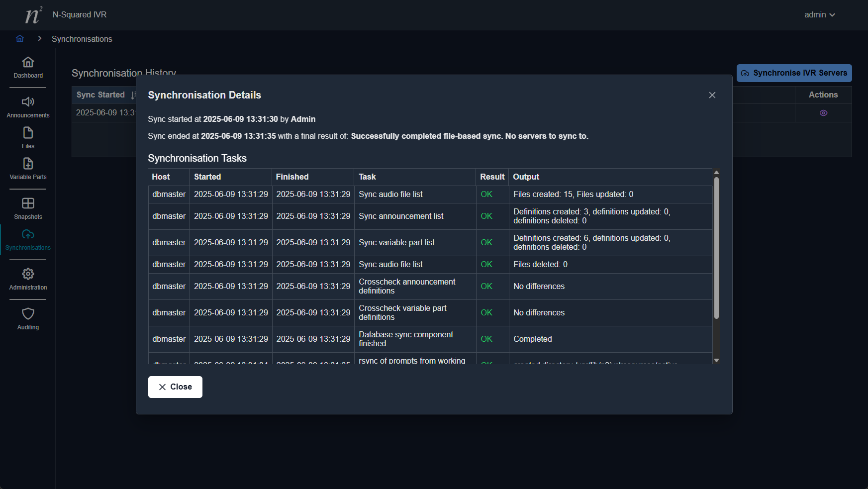Click the tasks table scrollbar thumb
This screenshot has width=868, height=489.
pyautogui.click(x=716, y=248)
